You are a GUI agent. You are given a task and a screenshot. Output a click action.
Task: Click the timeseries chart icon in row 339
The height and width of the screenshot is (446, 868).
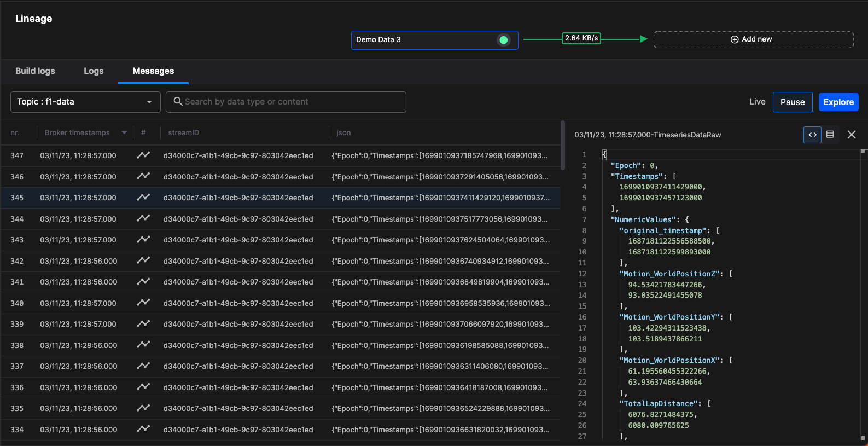pos(143,324)
